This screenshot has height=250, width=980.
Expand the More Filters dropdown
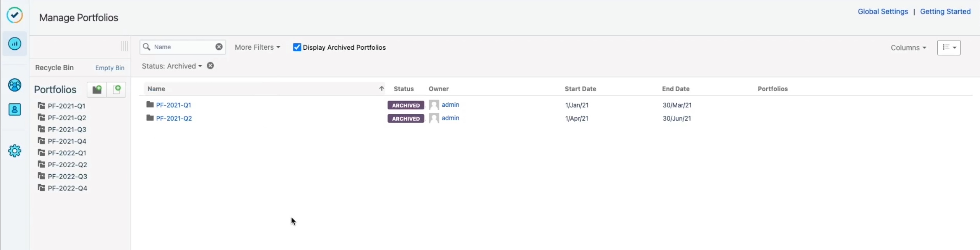[257, 47]
